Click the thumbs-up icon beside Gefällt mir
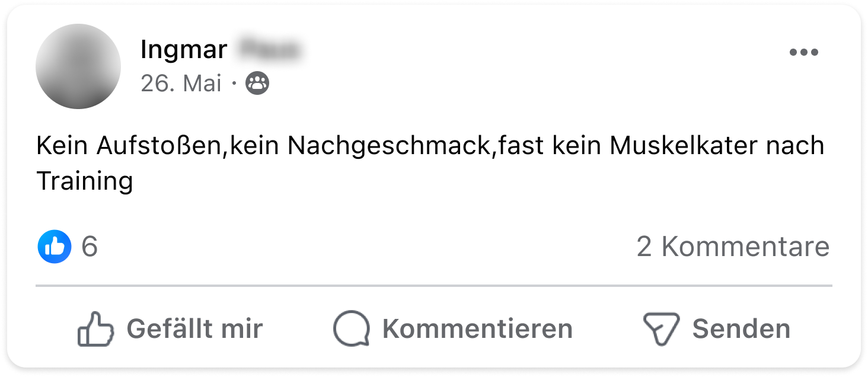This screenshot has width=868, height=377. [x=96, y=329]
